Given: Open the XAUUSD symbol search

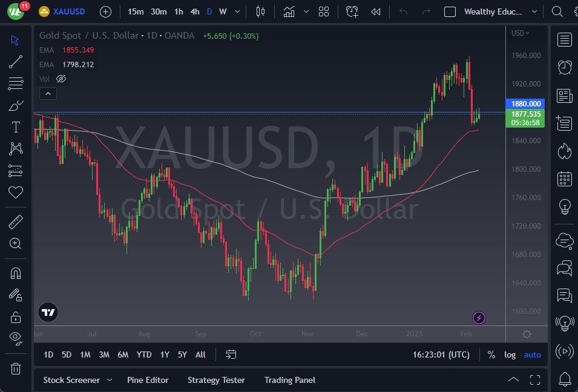Looking at the screenshot, I should (62, 11).
